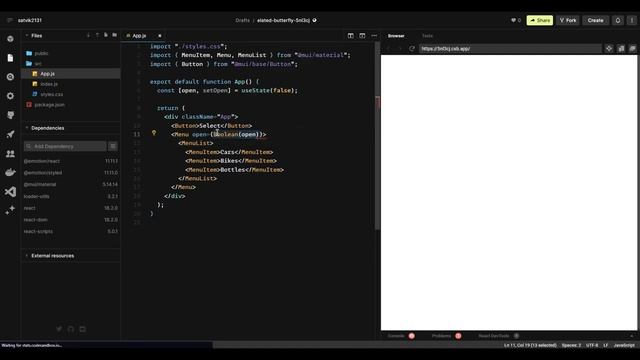The width and height of the screenshot is (640, 360).
Task: Click Spaces: 2 indentation in status bar
Action: point(571,345)
